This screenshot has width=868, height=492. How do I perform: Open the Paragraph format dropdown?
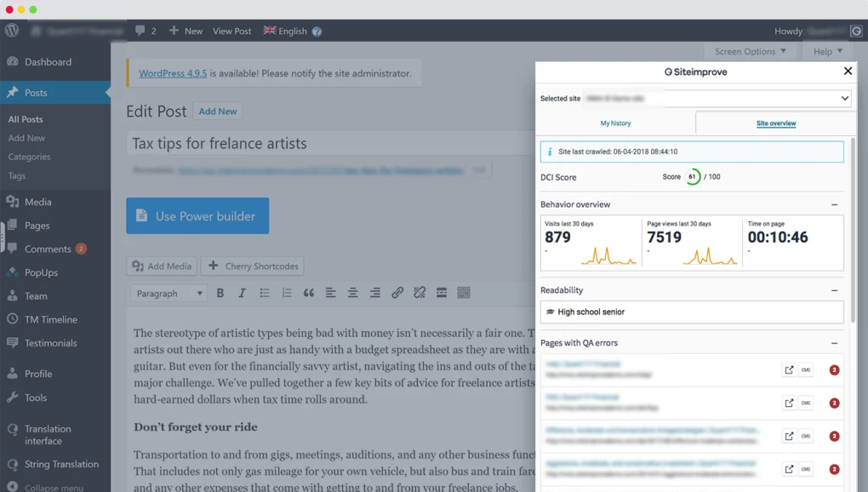click(x=168, y=294)
